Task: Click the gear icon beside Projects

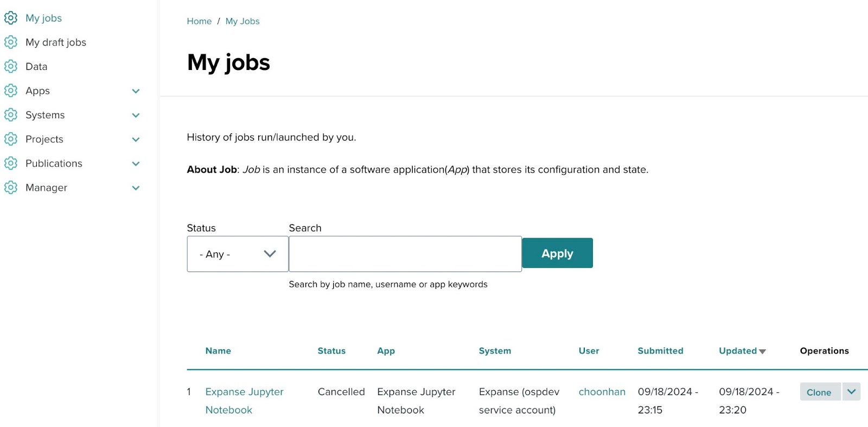Action: [11, 139]
